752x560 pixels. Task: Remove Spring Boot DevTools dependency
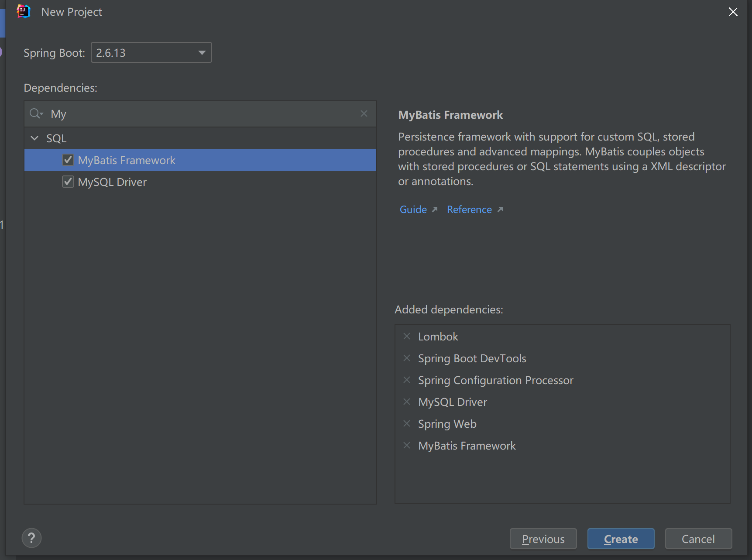(x=407, y=358)
